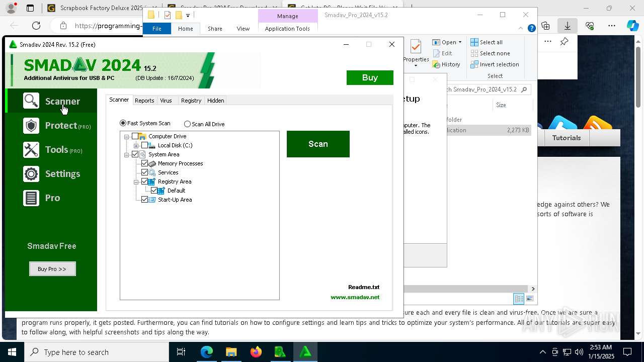Click the Explorer horizontal scrollbar right arrow
Viewport: 644px width, 362px height.
pyautogui.click(x=533, y=289)
